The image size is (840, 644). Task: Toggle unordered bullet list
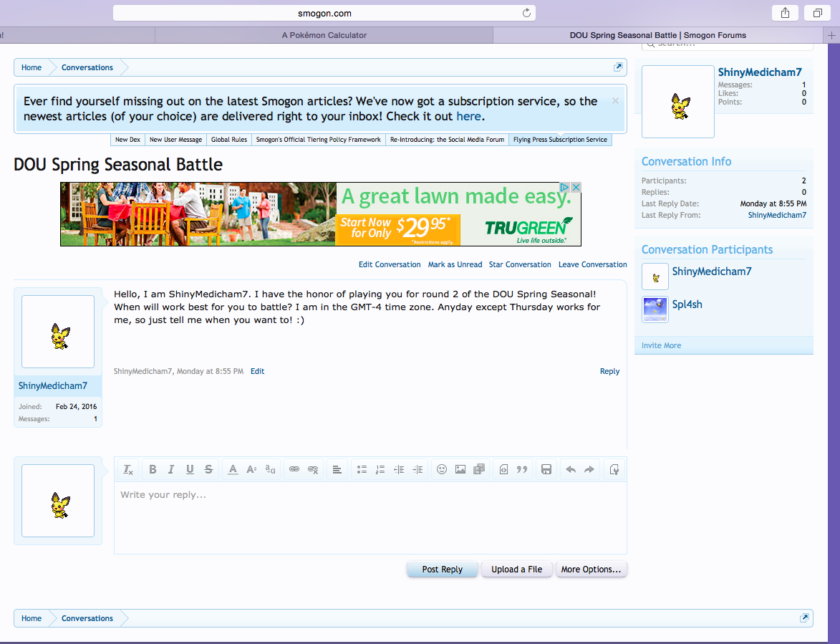(x=362, y=469)
